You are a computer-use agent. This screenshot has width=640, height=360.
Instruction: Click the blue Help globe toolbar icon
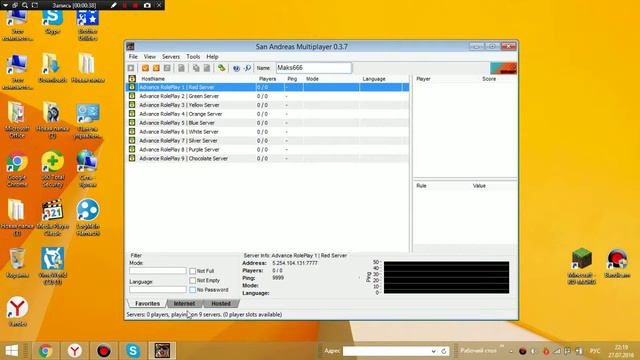(236, 68)
